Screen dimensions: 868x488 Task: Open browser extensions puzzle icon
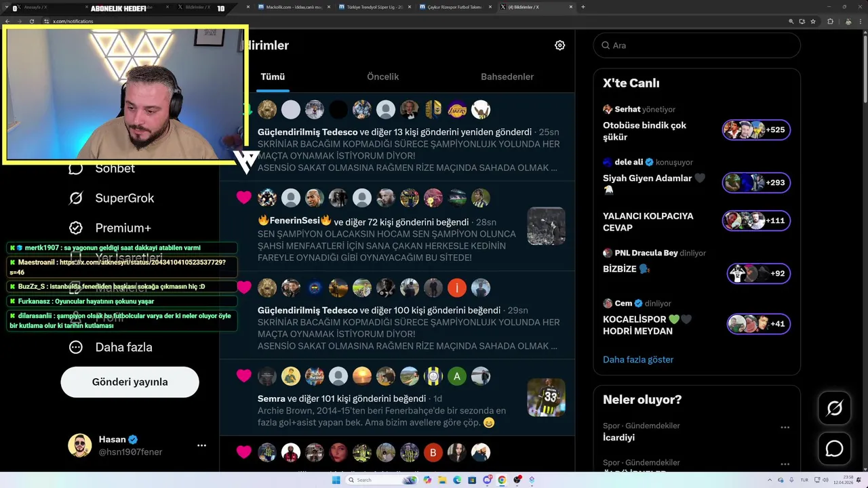point(830,21)
